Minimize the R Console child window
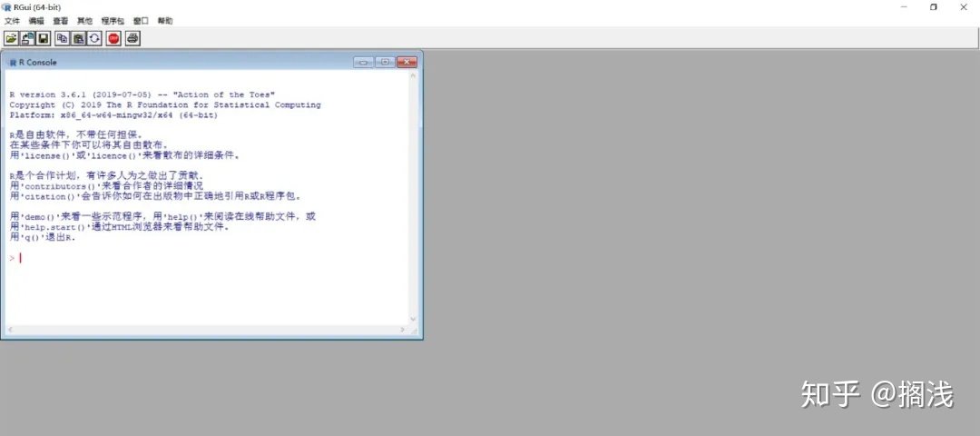Screen dimensions: 980x436 [363, 62]
